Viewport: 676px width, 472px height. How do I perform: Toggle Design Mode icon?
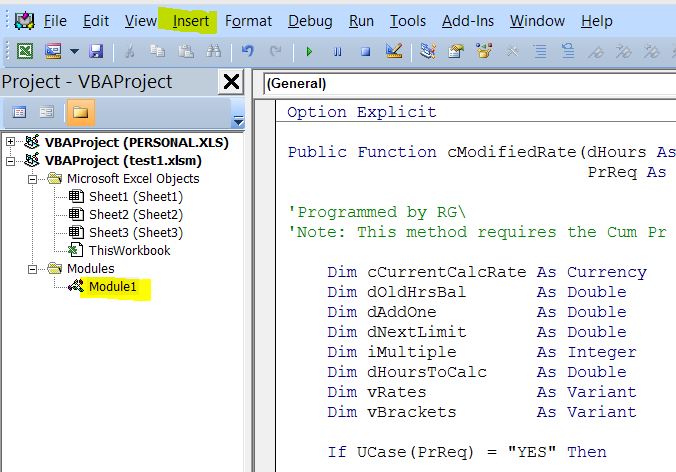(x=394, y=50)
